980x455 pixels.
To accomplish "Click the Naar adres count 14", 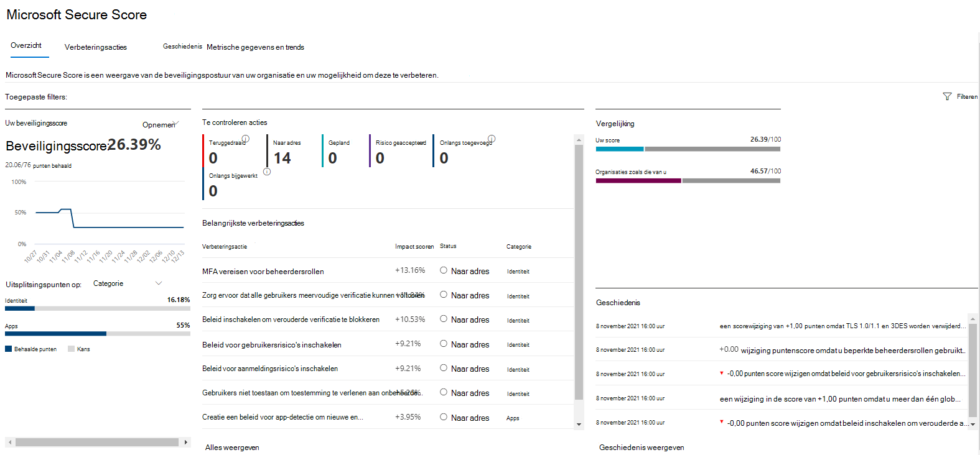I will 282,158.
